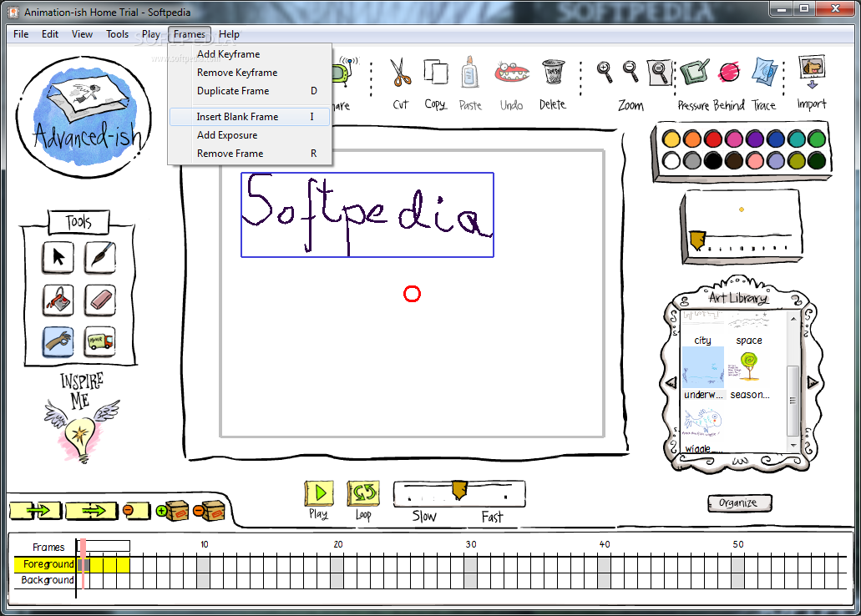Select the paint bucket fill tool

tap(58, 300)
